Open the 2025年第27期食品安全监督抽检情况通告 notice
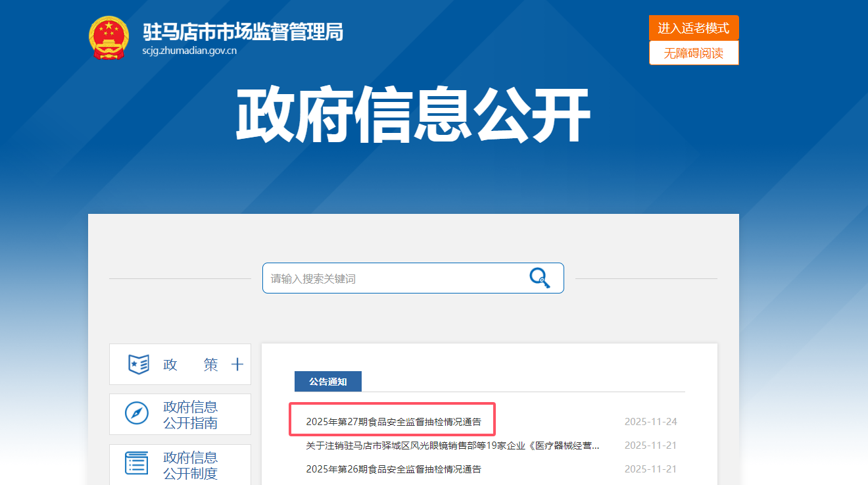868x485 pixels. point(393,422)
